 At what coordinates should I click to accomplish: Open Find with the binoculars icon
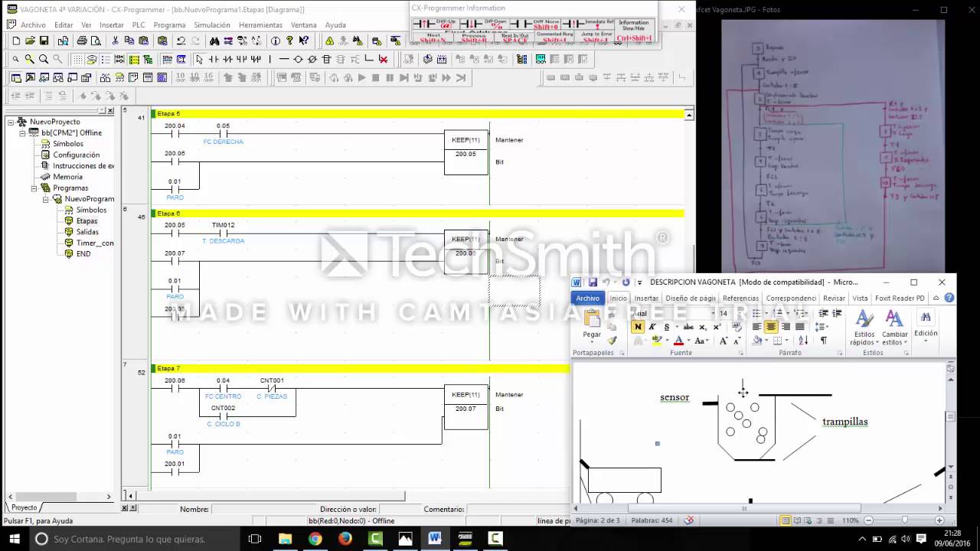214,41
